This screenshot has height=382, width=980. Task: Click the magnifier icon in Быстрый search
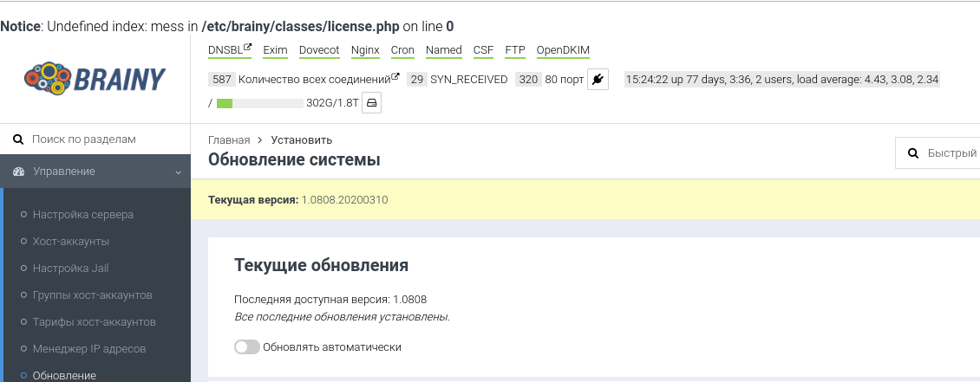[912, 153]
